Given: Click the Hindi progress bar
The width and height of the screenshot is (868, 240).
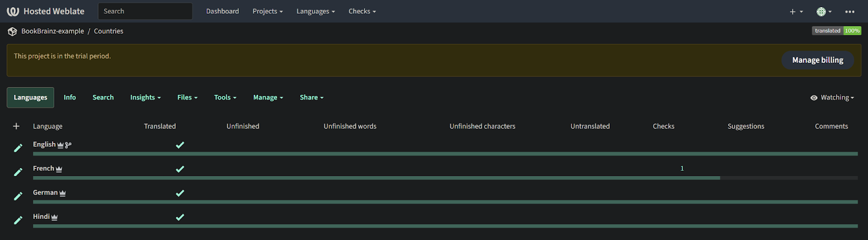Looking at the screenshot, I should tap(445, 226).
